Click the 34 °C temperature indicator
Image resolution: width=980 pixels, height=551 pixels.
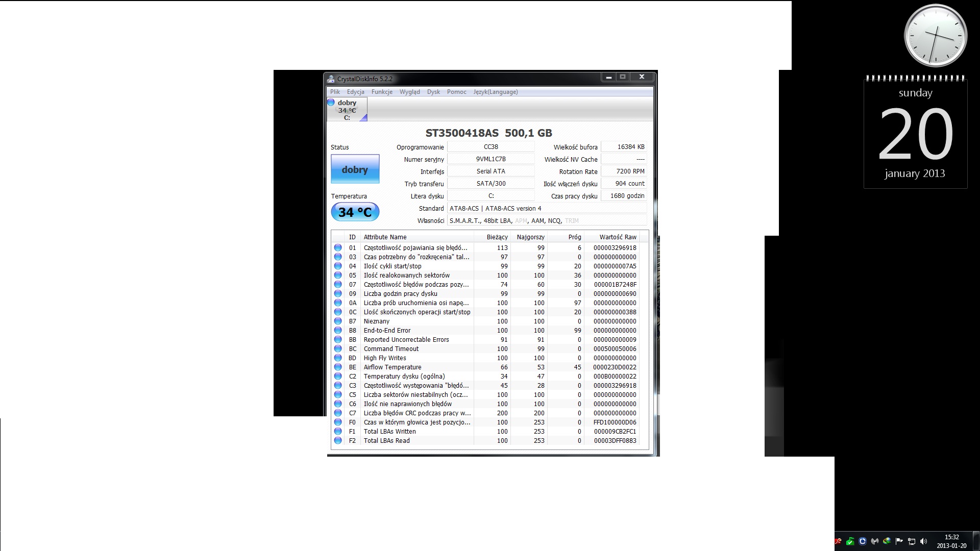pyautogui.click(x=355, y=212)
